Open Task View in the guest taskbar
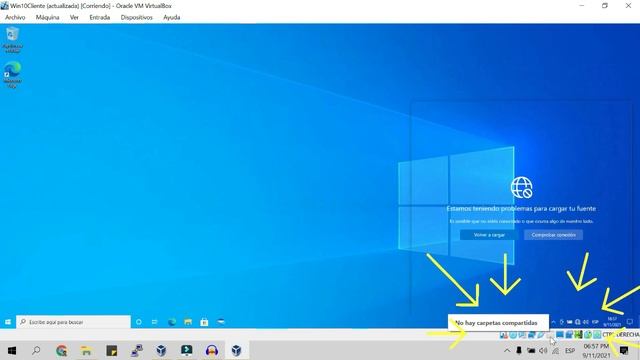 [x=155, y=322]
